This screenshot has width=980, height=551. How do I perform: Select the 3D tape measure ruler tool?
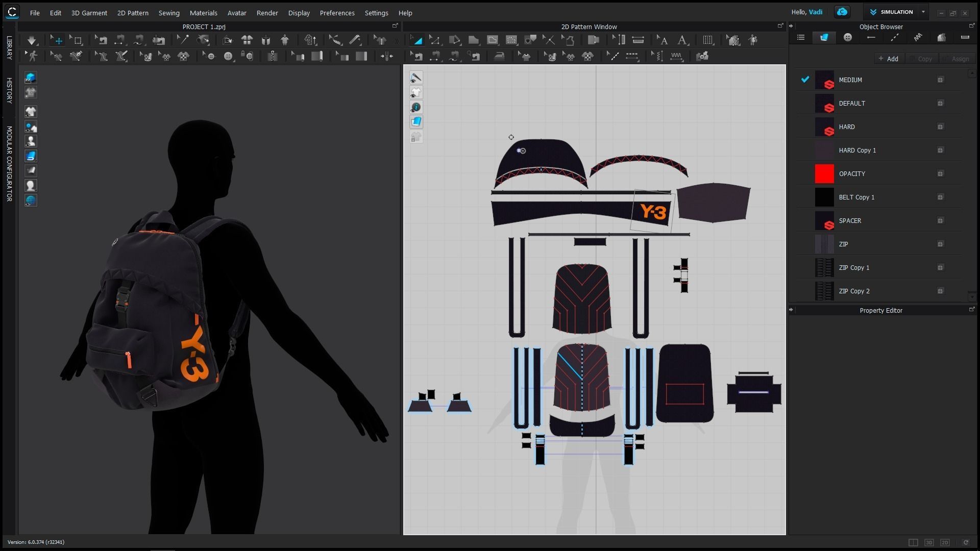pos(355,40)
